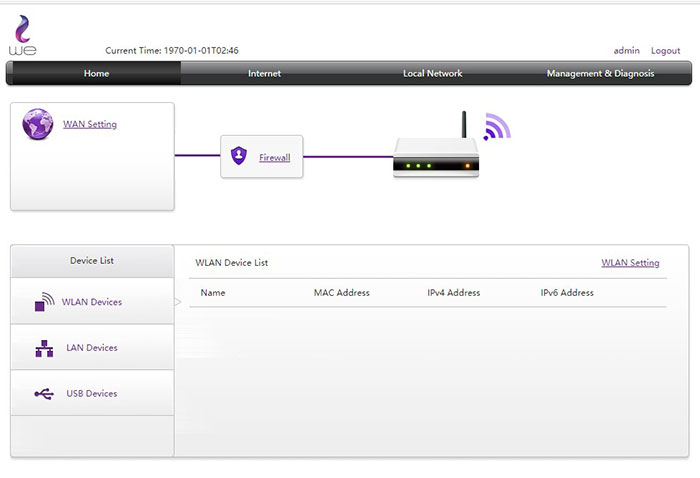Open the WAN Setting link
The width and height of the screenshot is (700, 478).
(90, 125)
